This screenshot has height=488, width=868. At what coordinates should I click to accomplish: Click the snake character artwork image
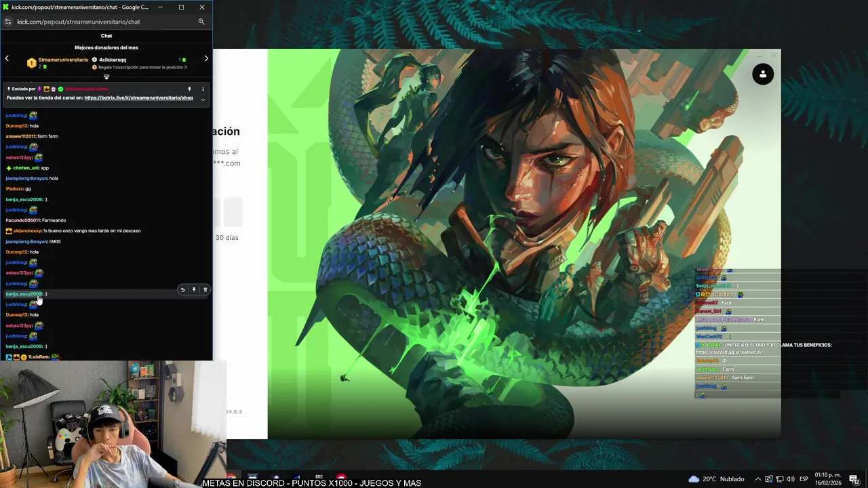(x=524, y=244)
